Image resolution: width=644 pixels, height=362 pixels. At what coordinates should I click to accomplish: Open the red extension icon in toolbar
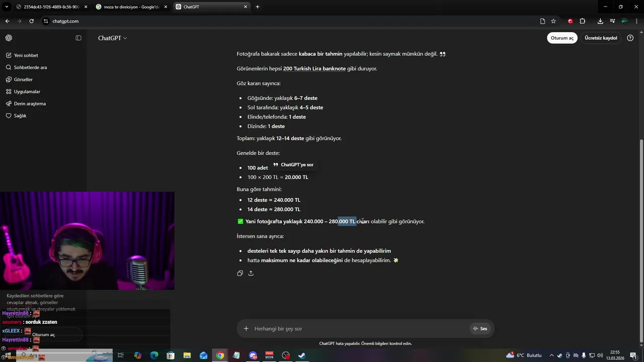[x=570, y=21]
